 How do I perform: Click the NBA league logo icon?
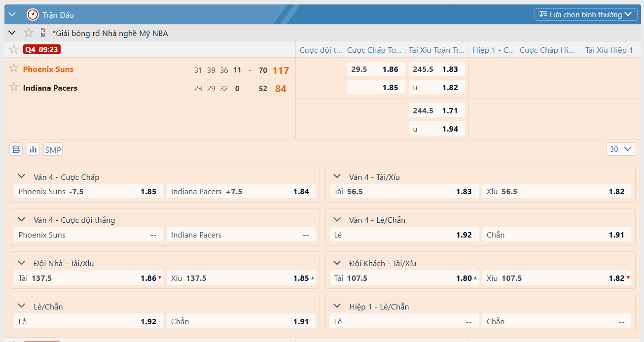point(43,33)
